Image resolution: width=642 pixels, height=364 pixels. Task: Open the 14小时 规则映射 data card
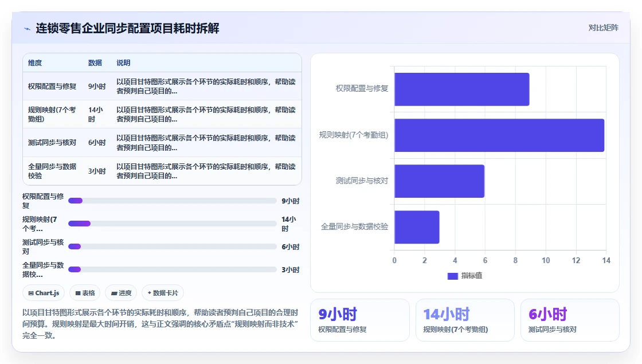(x=465, y=320)
